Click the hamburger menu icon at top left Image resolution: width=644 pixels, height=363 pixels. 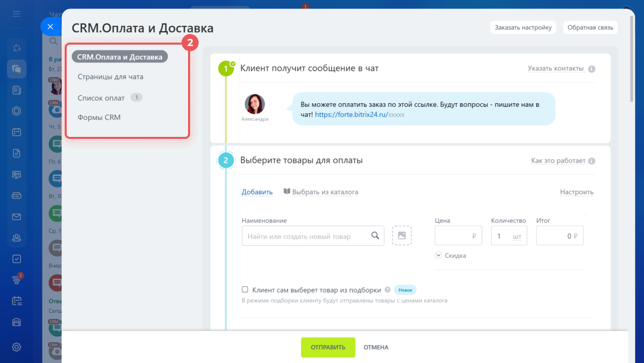click(17, 14)
